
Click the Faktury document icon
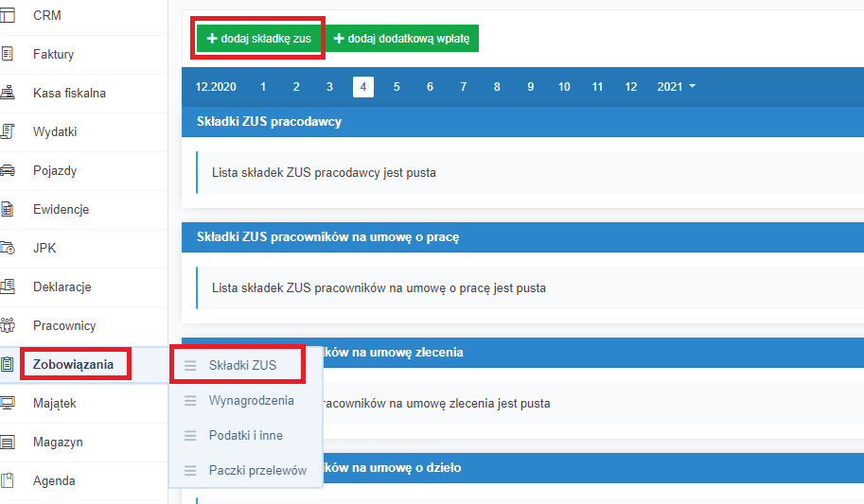pyautogui.click(x=8, y=54)
